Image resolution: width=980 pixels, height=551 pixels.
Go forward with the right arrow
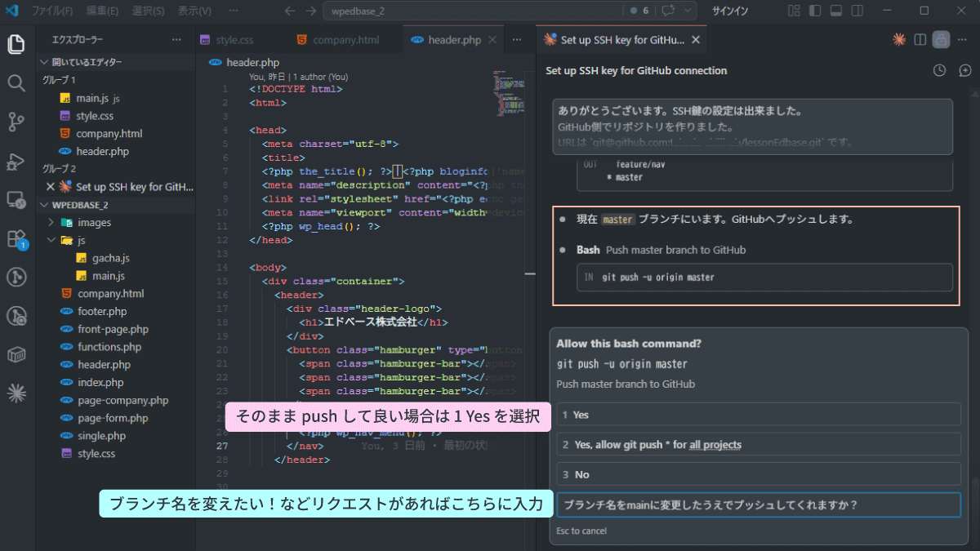[x=310, y=11]
